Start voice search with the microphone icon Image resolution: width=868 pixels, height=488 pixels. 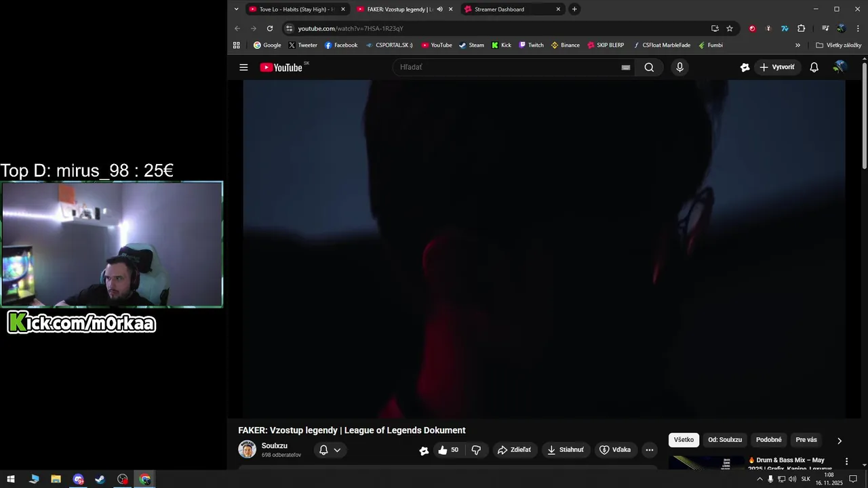(679, 67)
